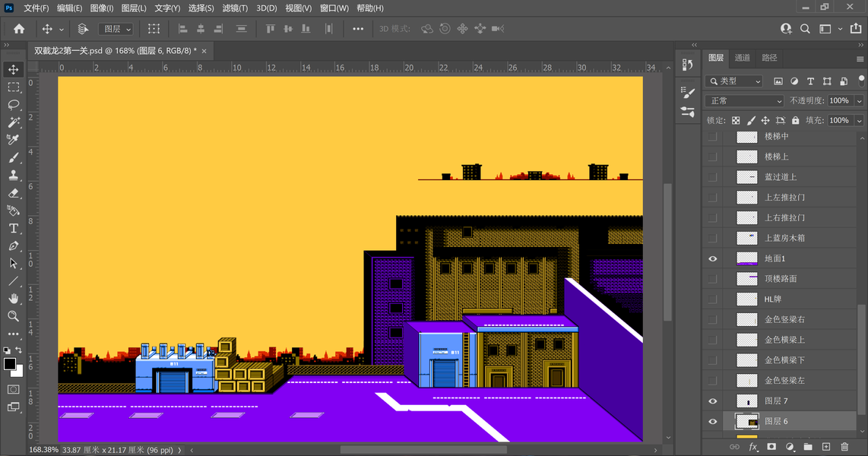Select the Brush tool

tap(13, 158)
